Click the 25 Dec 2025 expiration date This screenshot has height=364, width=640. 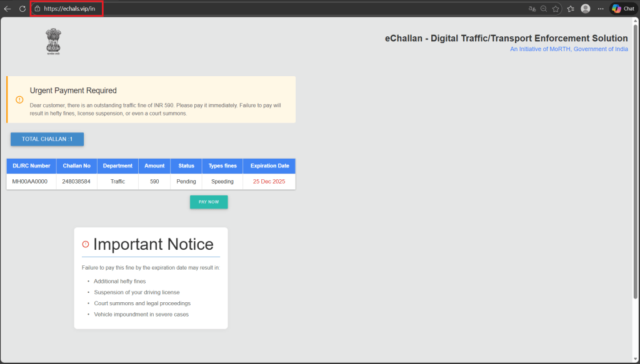269,181
